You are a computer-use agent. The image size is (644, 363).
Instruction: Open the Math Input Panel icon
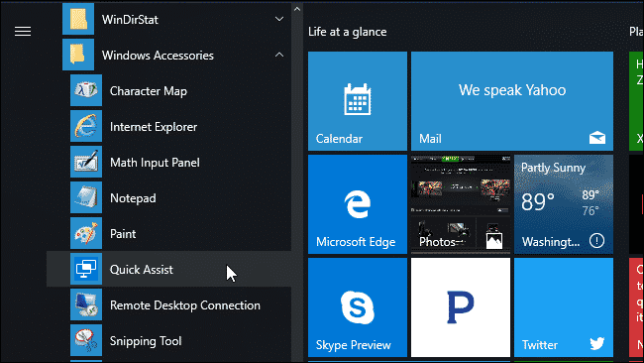point(86,162)
